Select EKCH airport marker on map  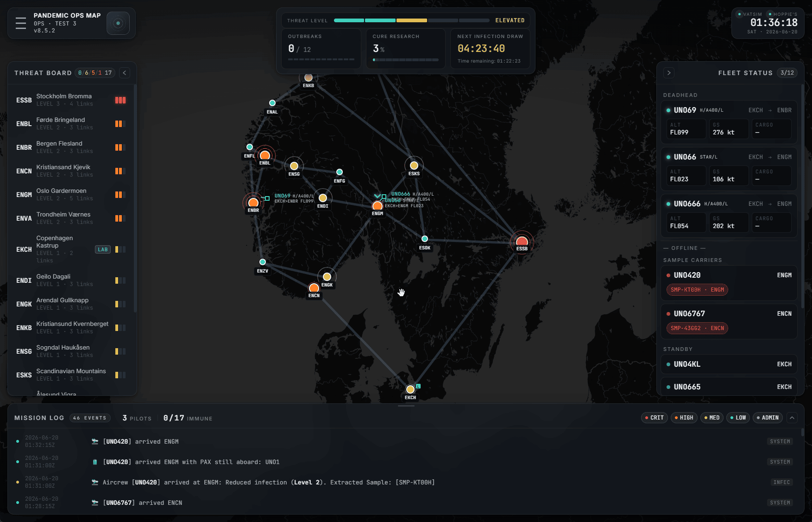click(x=410, y=389)
